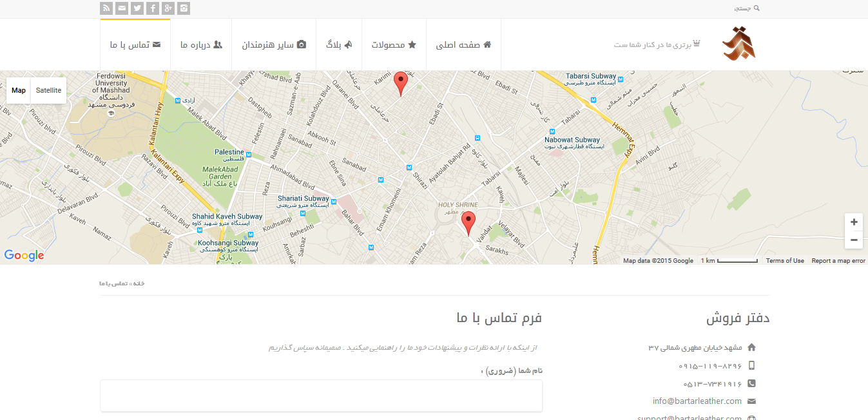Screen dimensions: 868x420
Task: Click the mobile number ۰۹۱۵-۱۱۹-۸۲۹۶
Action: [710, 366]
